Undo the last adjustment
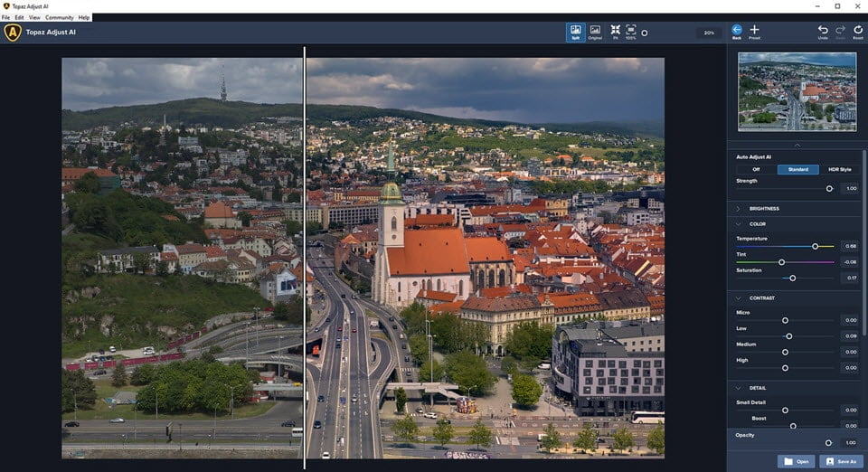The width and height of the screenshot is (868, 472). [823, 31]
